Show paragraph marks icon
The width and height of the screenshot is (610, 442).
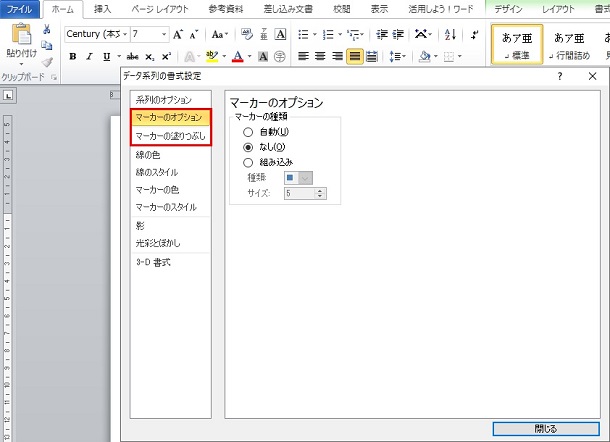pyautogui.click(x=474, y=35)
